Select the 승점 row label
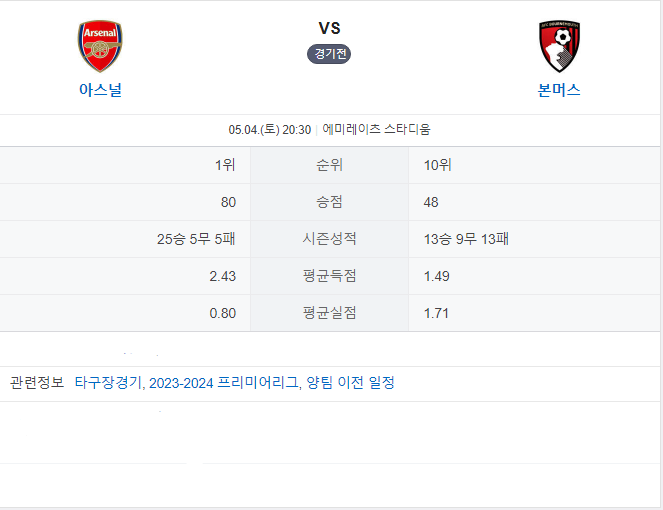 coord(329,202)
